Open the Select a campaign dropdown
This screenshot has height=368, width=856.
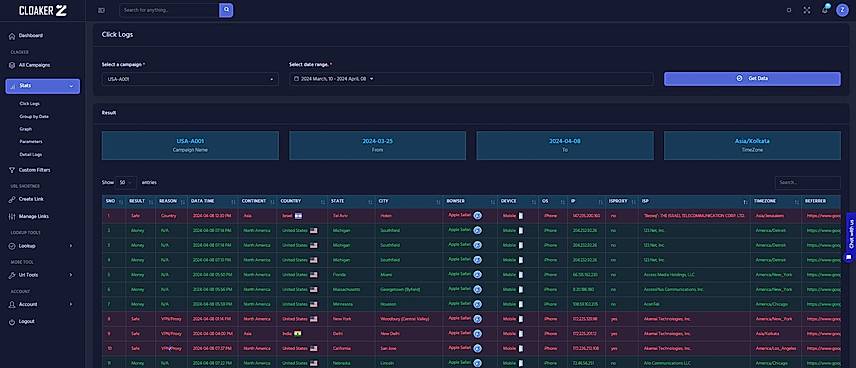coord(190,79)
